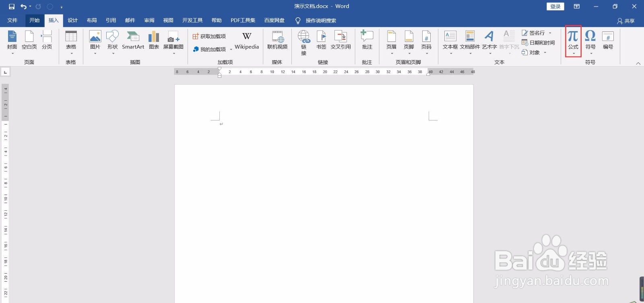Collapse the ribbon with the chevron
The width and height of the screenshot is (644, 303).
638,63
